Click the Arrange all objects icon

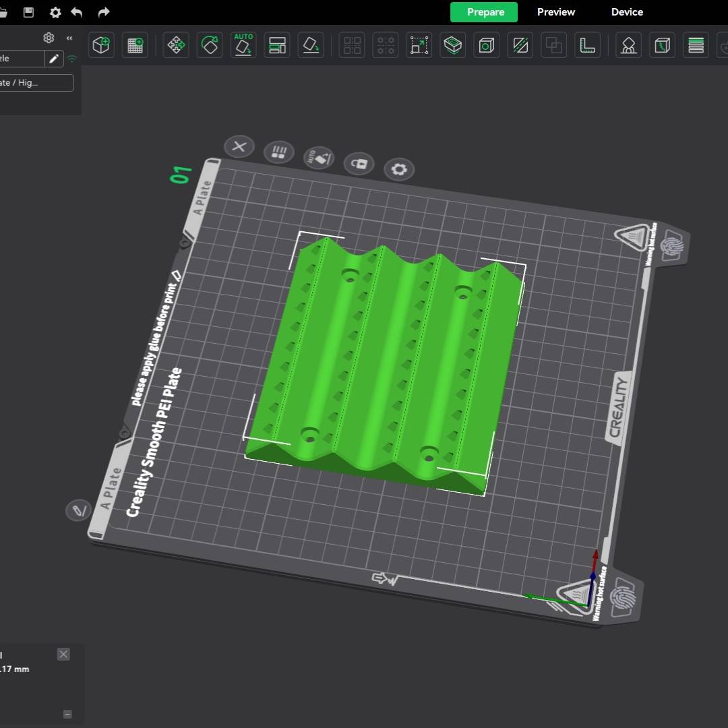coord(277,45)
